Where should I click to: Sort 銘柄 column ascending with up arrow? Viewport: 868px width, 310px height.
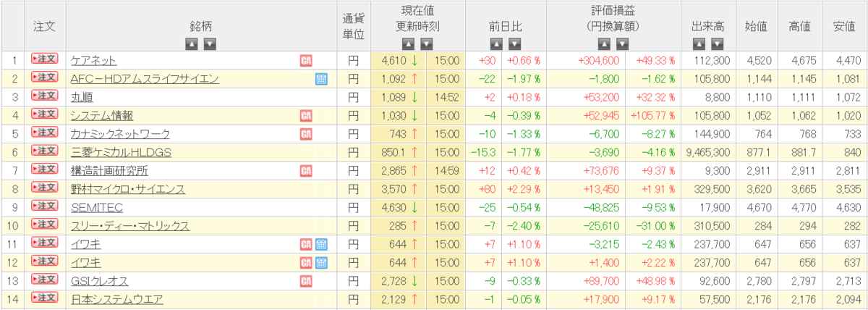(x=192, y=43)
